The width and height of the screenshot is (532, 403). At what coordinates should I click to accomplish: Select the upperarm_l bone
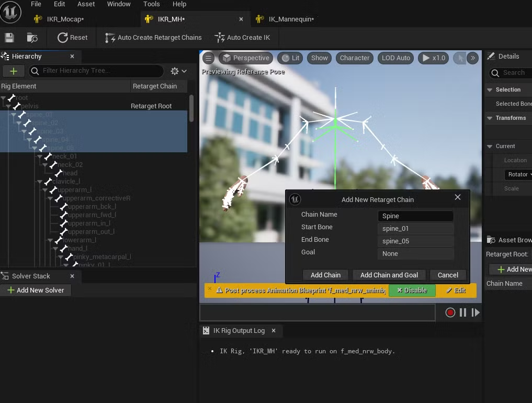[74, 190]
